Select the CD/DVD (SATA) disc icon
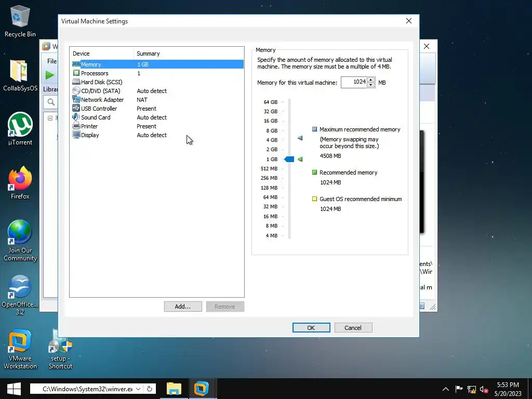This screenshot has width=532, height=399. (76, 90)
